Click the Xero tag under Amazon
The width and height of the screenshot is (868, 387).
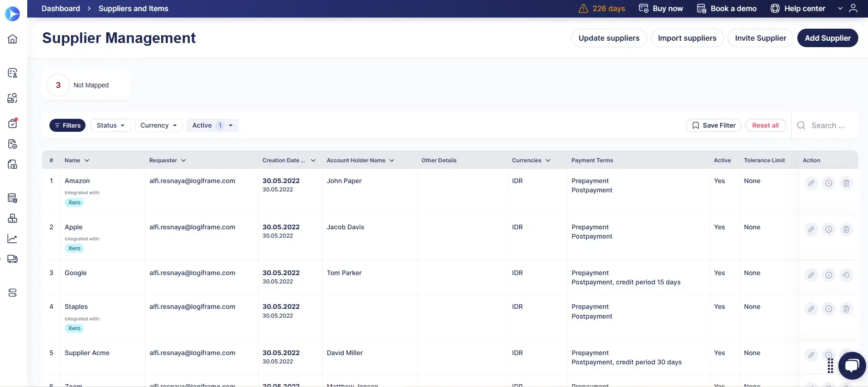[x=74, y=203]
